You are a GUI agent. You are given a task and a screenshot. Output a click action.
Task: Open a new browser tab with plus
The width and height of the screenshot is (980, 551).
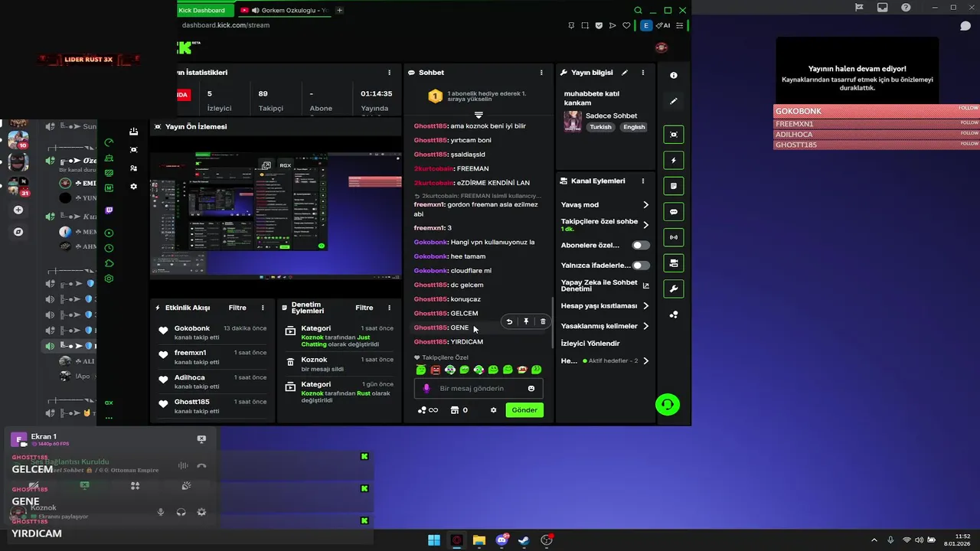click(x=339, y=10)
